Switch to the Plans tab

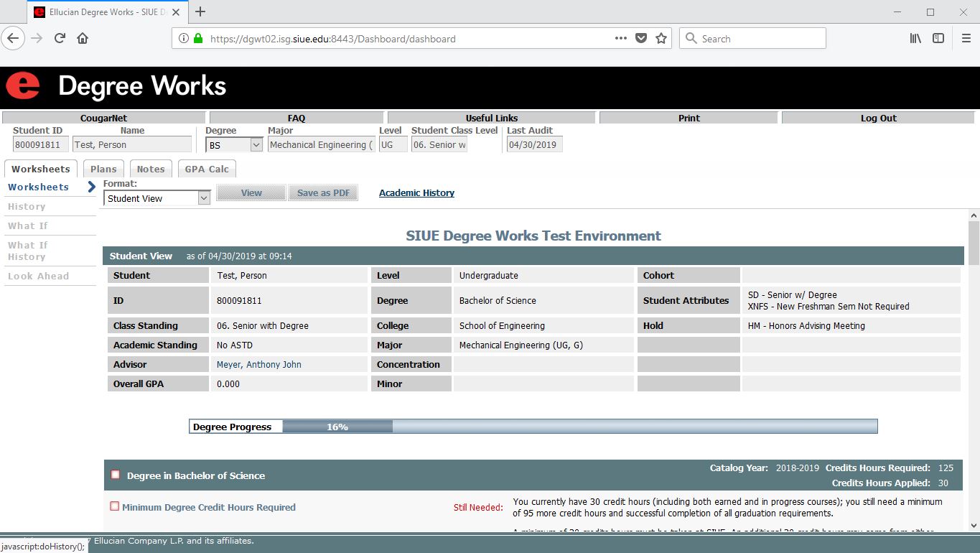[103, 169]
